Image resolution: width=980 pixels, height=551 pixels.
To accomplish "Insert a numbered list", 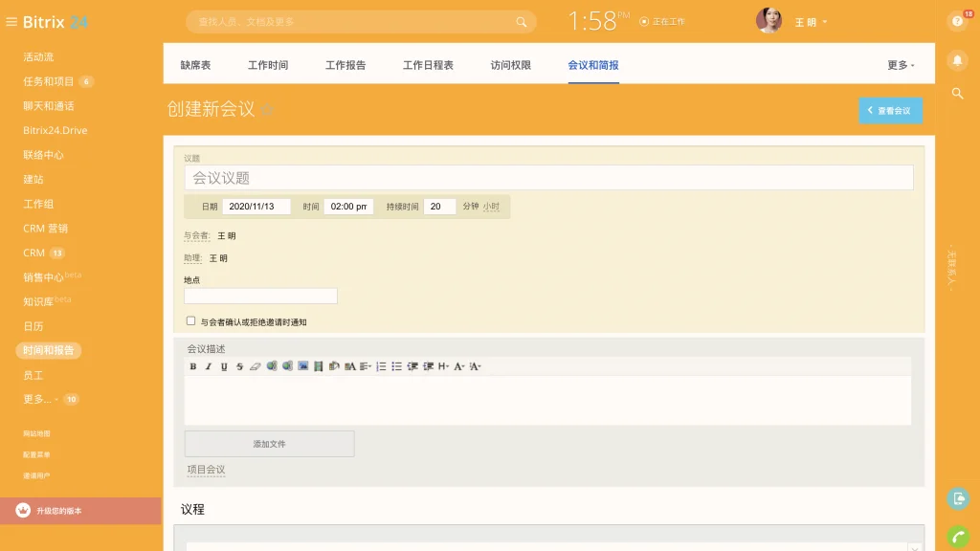I will point(381,366).
